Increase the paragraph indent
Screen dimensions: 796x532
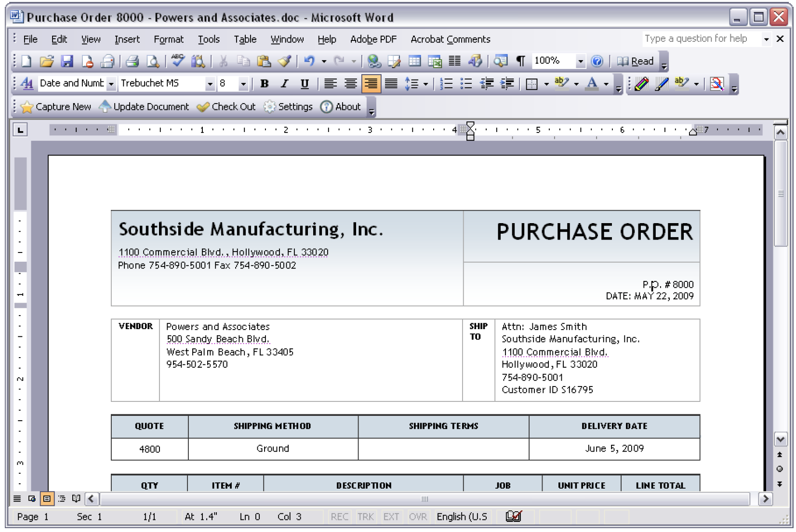(x=507, y=83)
